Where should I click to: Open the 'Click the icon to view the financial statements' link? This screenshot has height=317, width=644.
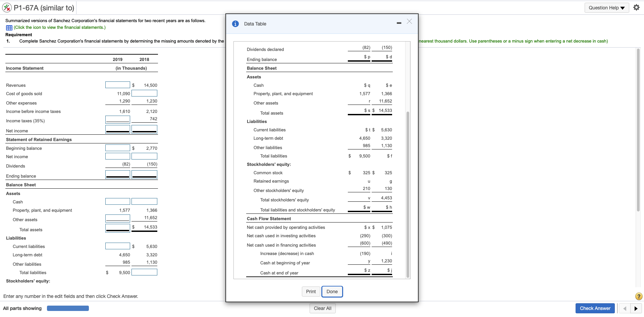coord(60,27)
